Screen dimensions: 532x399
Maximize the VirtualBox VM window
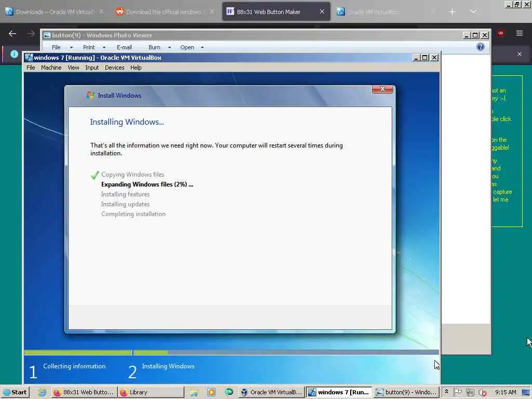(x=424, y=57)
